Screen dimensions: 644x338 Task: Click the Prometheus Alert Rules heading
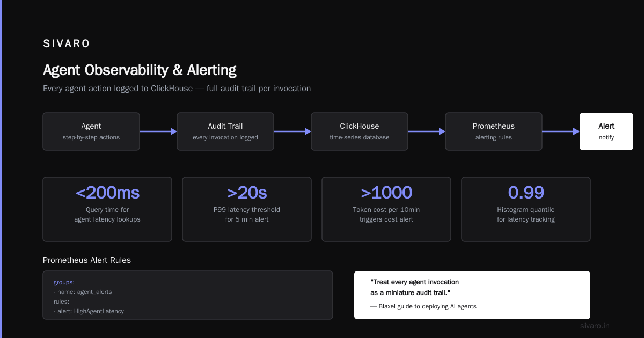click(87, 260)
